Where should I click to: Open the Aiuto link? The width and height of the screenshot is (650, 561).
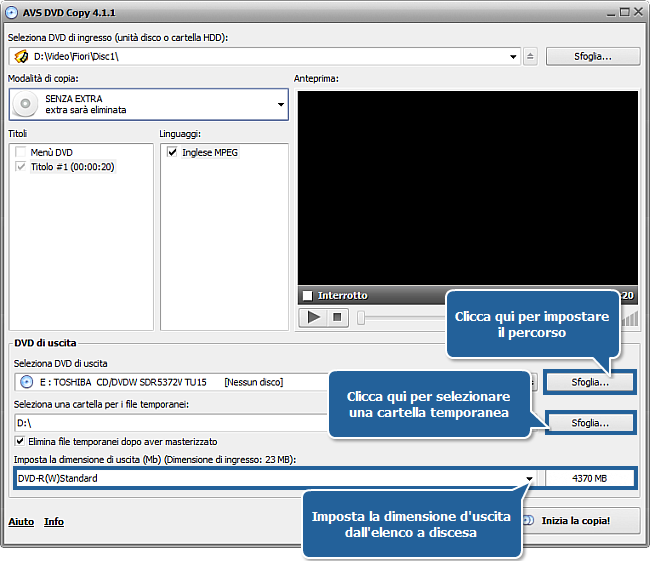[21, 522]
